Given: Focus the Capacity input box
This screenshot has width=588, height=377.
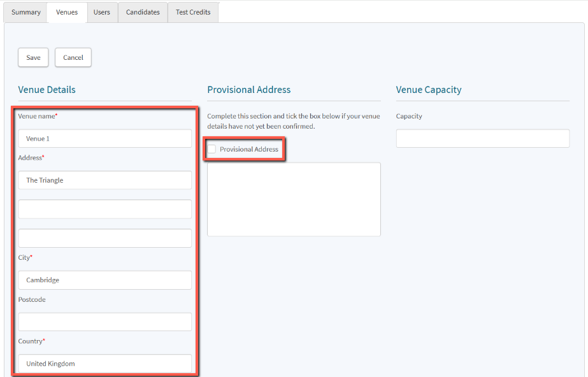Looking at the screenshot, I should (x=482, y=139).
